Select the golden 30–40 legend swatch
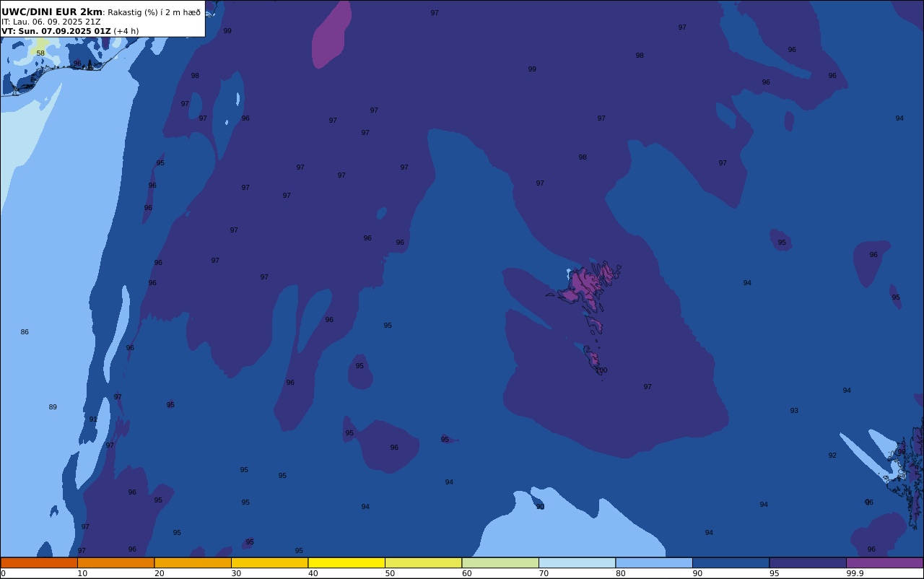The height and width of the screenshot is (579, 924). click(269, 562)
